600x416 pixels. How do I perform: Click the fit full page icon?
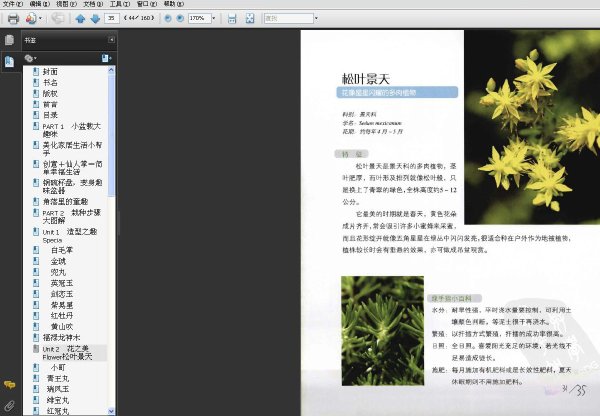tap(250, 18)
